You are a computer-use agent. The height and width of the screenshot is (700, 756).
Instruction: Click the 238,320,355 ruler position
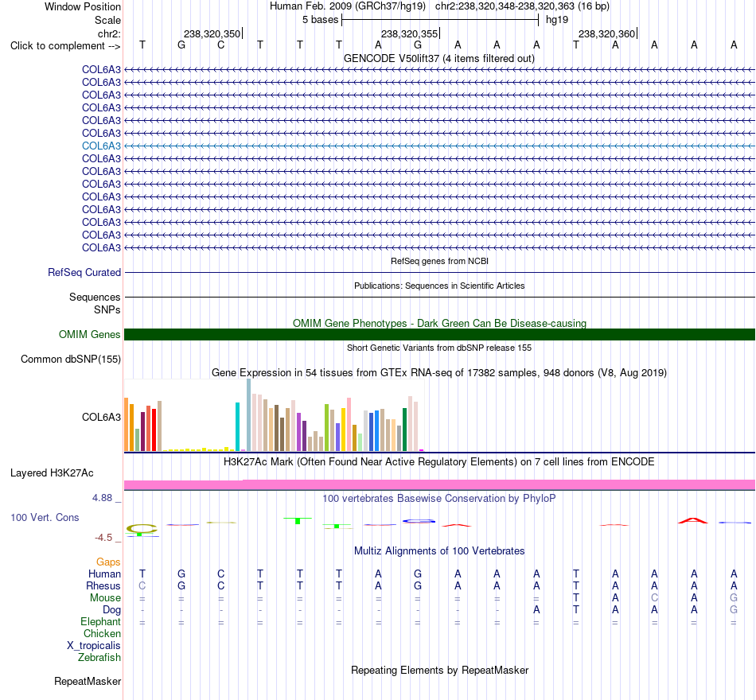409,33
